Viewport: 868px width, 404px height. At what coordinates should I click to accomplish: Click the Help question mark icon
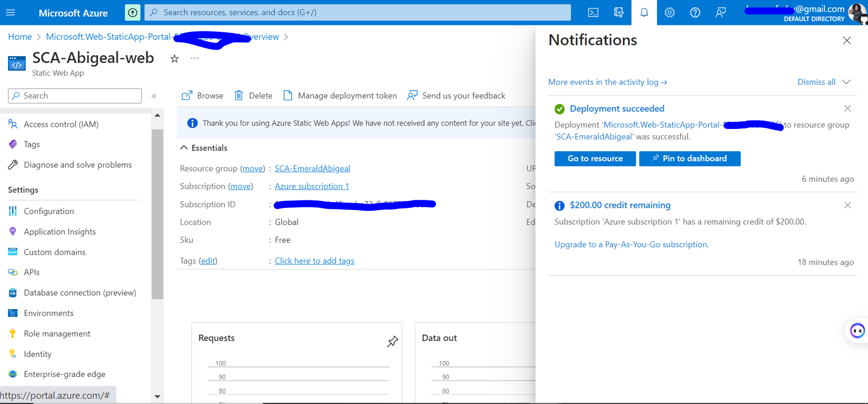point(695,13)
